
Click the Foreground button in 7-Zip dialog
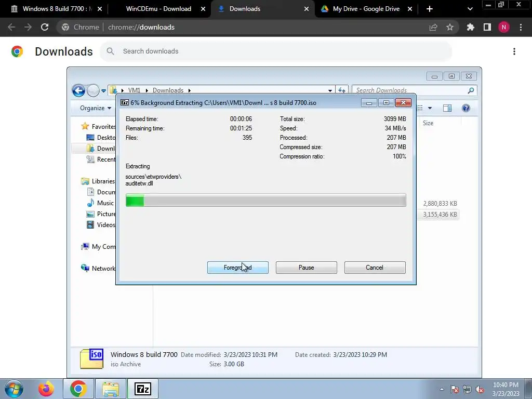[237, 268]
